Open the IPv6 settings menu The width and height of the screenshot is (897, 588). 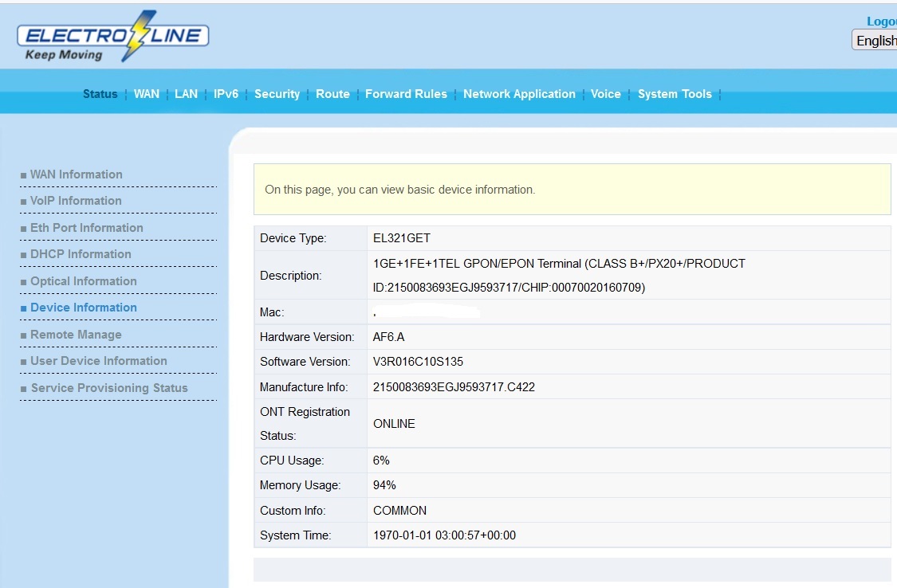[x=226, y=94]
